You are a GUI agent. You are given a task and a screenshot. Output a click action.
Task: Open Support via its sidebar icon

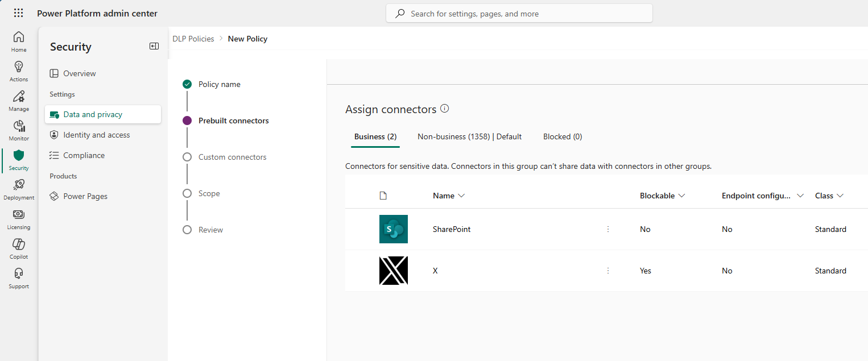pyautogui.click(x=18, y=277)
